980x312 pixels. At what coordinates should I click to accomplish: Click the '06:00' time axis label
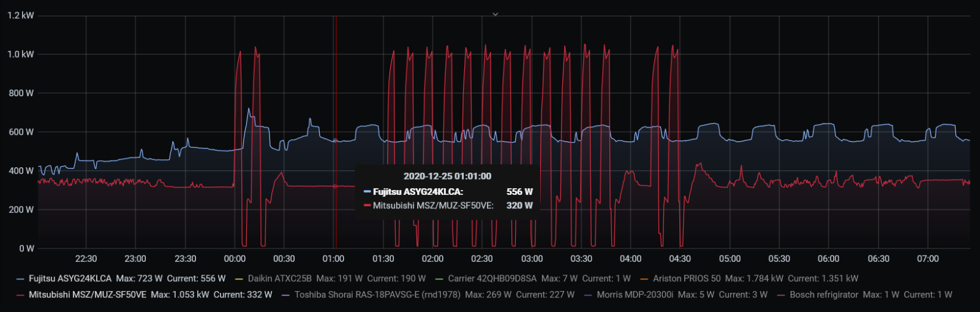pos(828,259)
